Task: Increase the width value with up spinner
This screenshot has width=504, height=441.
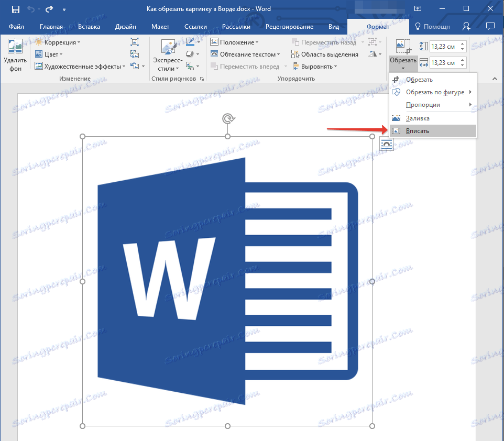Action: [462, 60]
